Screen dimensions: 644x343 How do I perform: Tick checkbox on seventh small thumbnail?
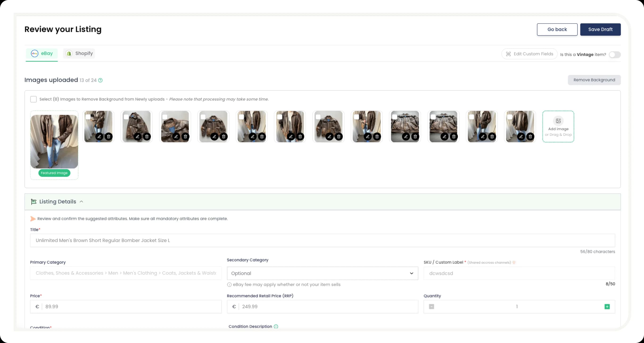(x=318, y=117)
